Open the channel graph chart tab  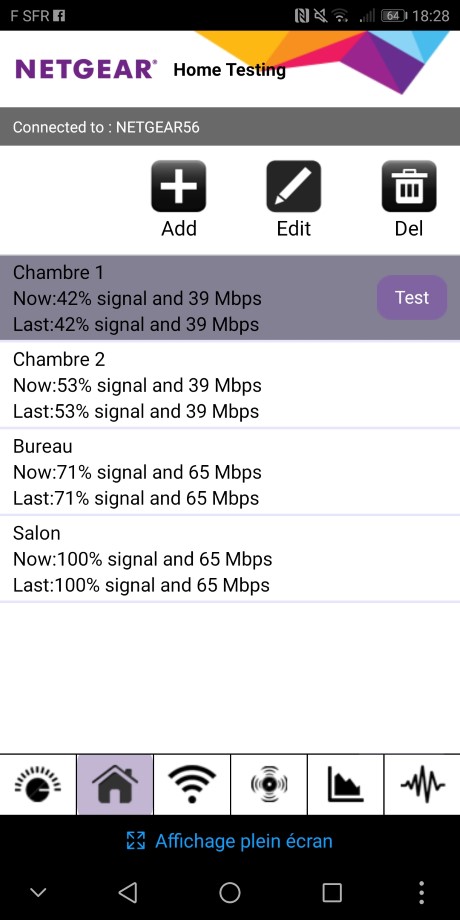[346, 784]
